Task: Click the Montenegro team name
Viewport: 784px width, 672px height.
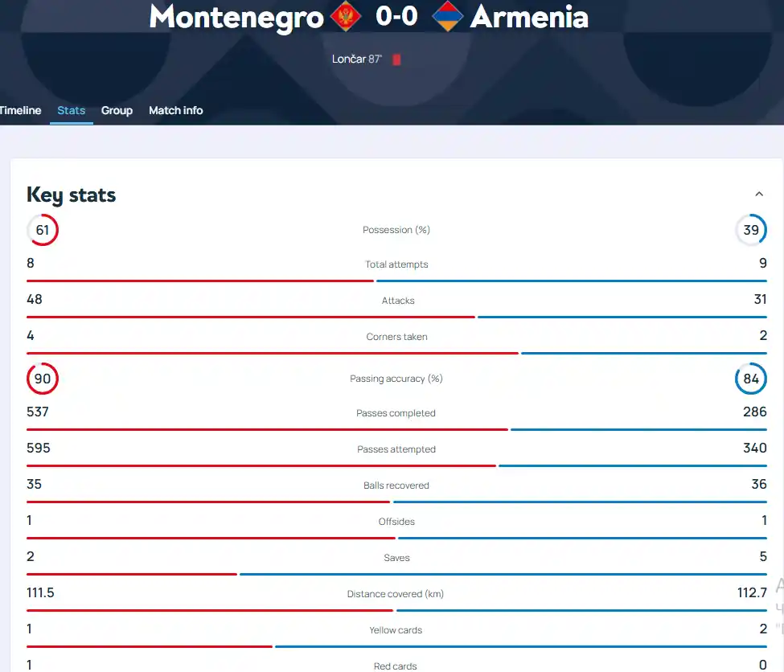Action: [236, 18]
